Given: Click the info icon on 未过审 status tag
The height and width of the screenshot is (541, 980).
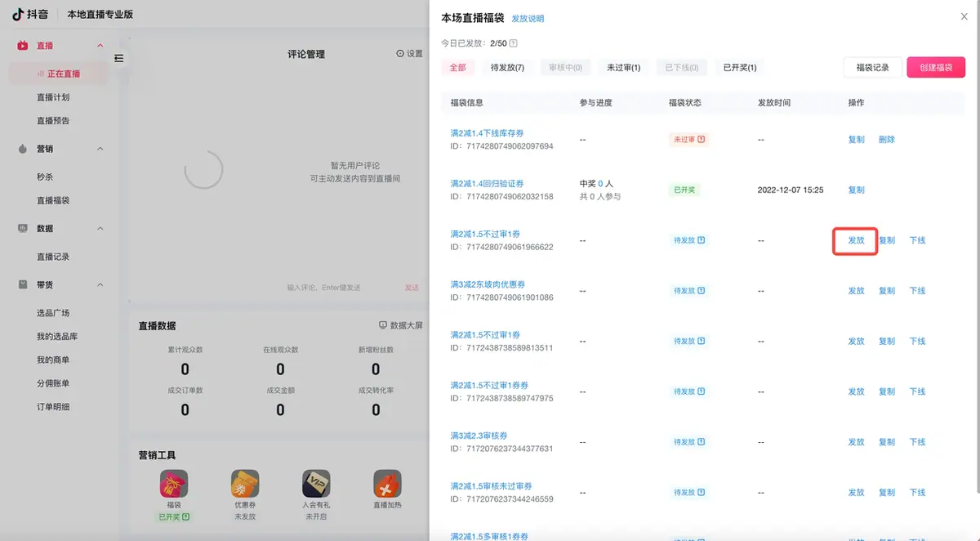Looking at the screenshot, I should [701, 140].
